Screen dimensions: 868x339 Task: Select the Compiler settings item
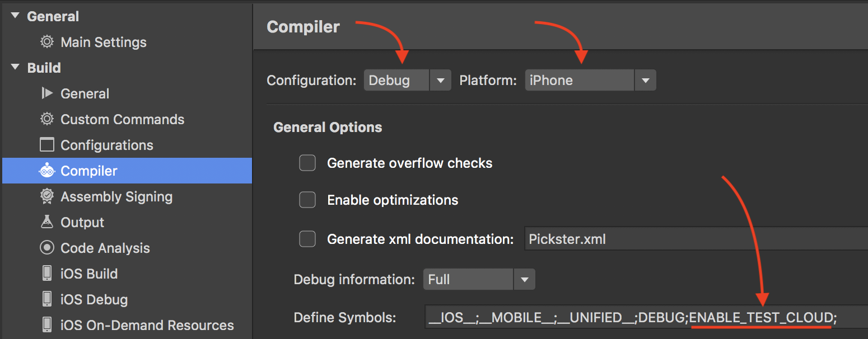click(127, 171)
